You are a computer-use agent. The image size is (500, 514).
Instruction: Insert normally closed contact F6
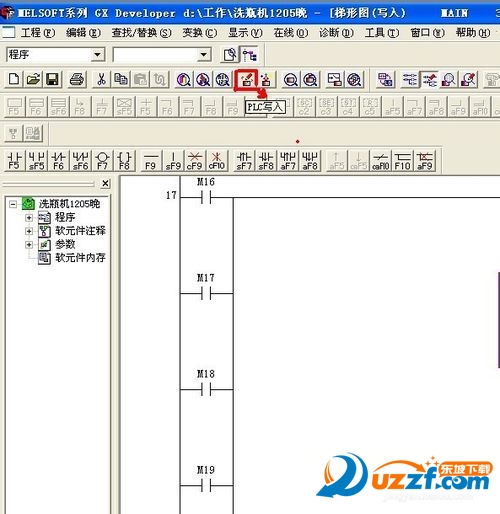(58, 160)
